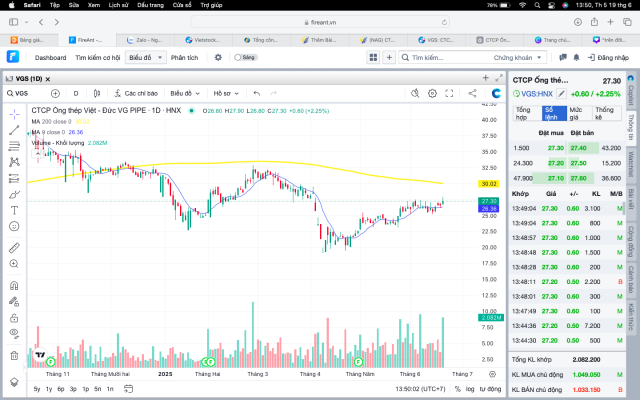Select the forecasting and measurement tool
640x400 pixels.
[x=14, y=178]
